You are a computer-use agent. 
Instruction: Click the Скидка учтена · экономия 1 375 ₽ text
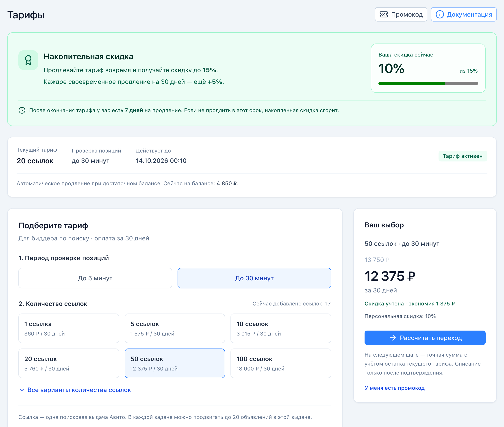tap(410, 304)
